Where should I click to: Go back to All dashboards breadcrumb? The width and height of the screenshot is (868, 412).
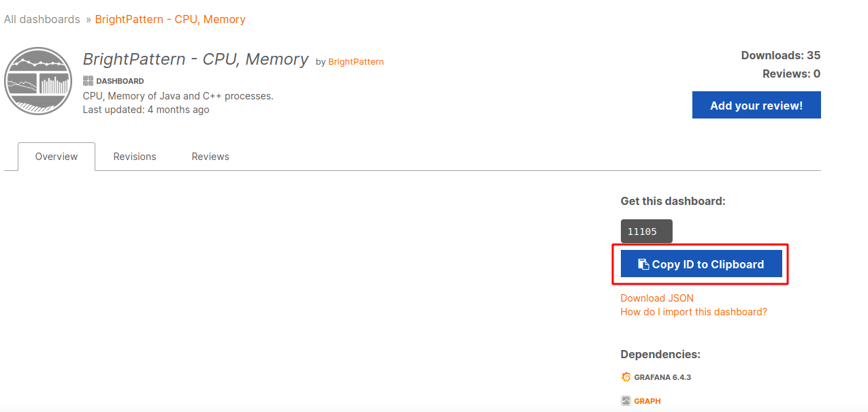pyautogui.click(x=42, y=19)
